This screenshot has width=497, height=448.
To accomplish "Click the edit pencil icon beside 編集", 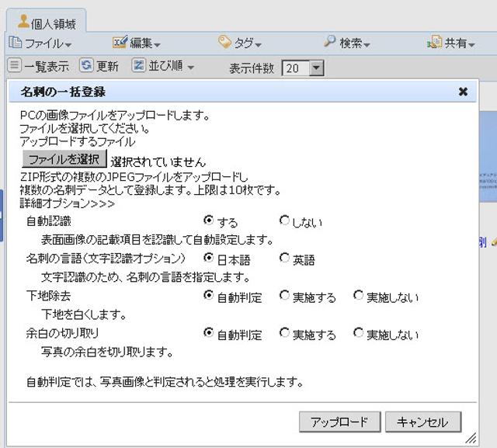I will click(x=120, y=42).
